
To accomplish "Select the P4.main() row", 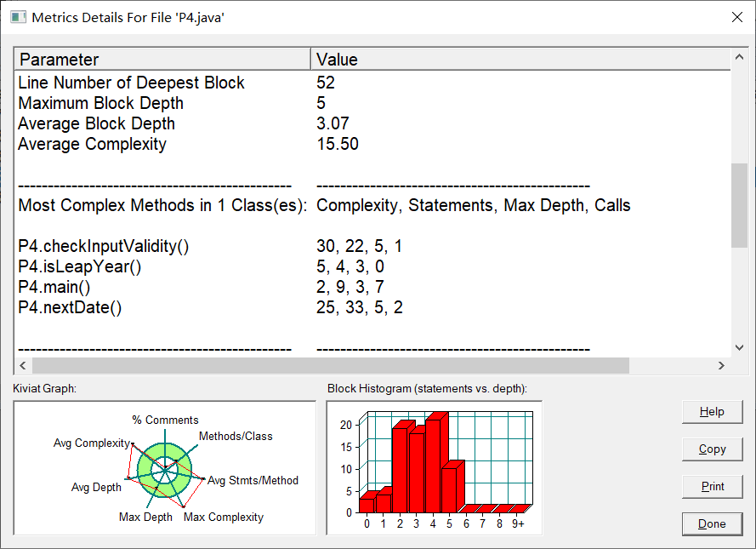I will [372, 287].
